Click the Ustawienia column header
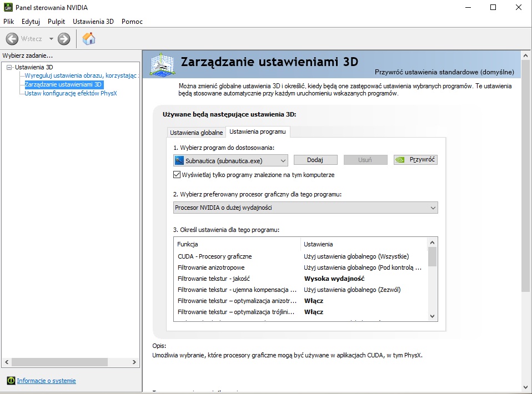This screenshot has width=532, height=394. pos(364,244)
